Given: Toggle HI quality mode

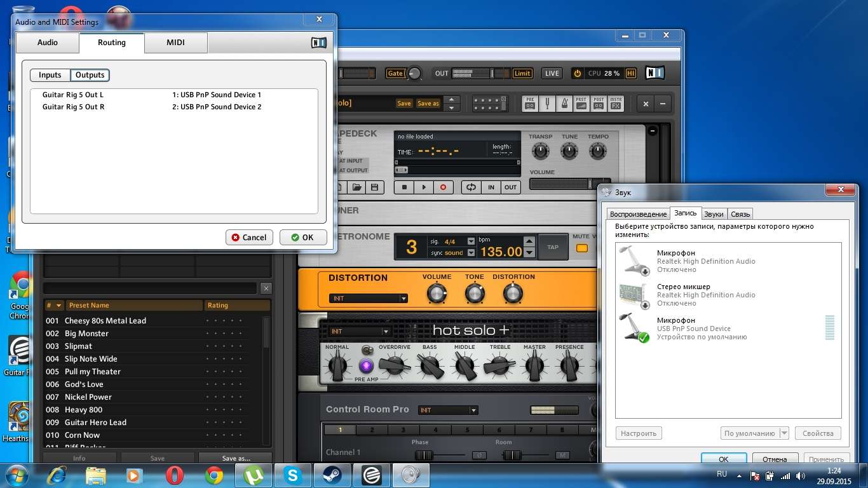Looking at the screenshot, I should tap(630, 73).
